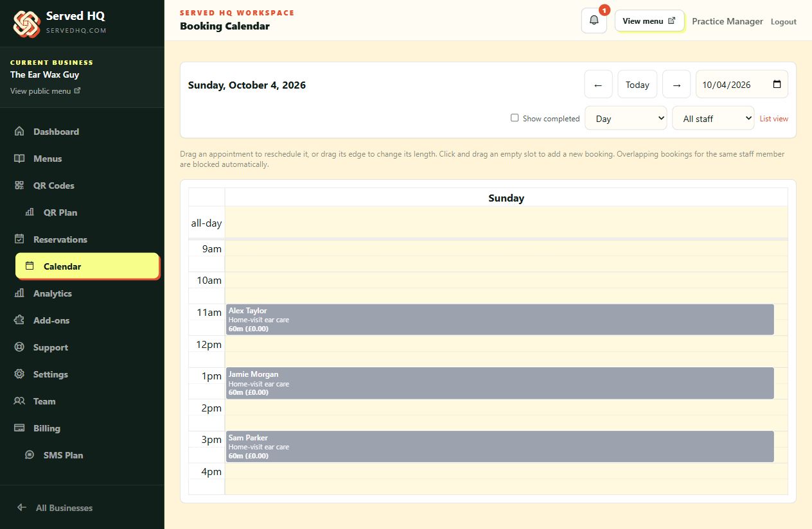812x529 pixels.
Task: Click the View menu button
Action: (649, 21)
